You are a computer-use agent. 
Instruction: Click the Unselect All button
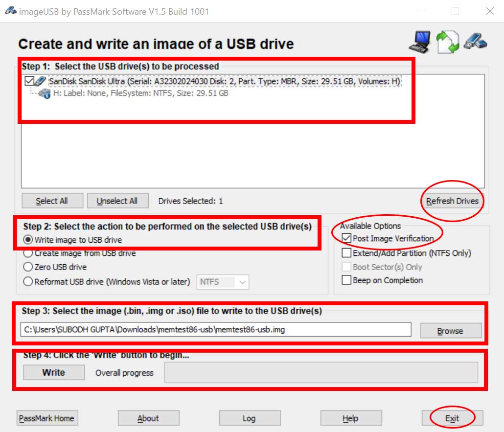pos(117,201)
